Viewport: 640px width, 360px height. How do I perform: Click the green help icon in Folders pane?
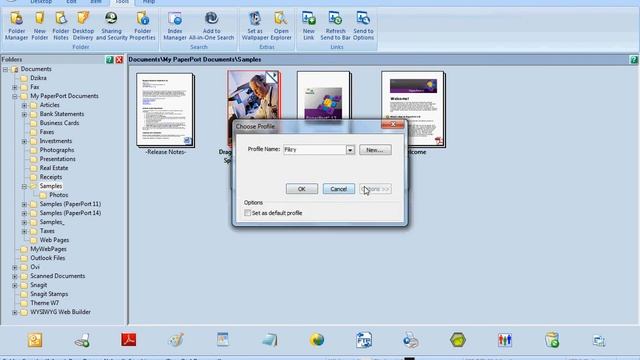point(109,60)
